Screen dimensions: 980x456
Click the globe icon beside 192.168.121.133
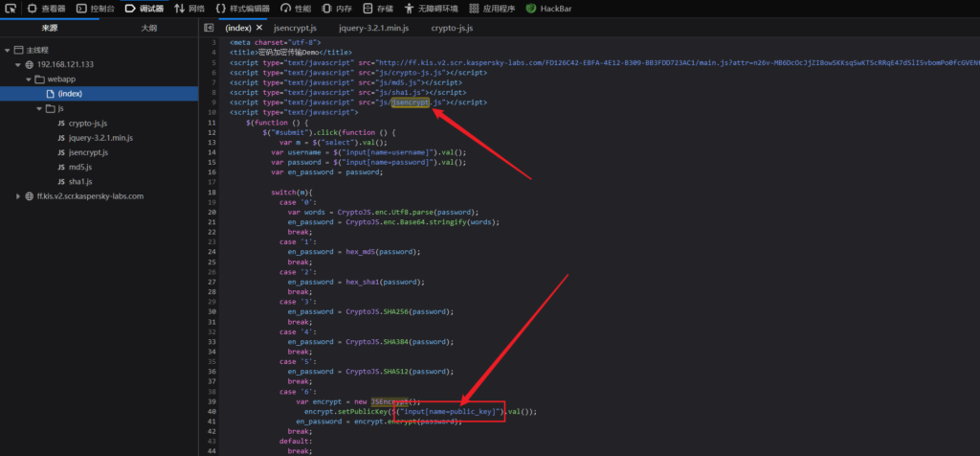point(30,64)
